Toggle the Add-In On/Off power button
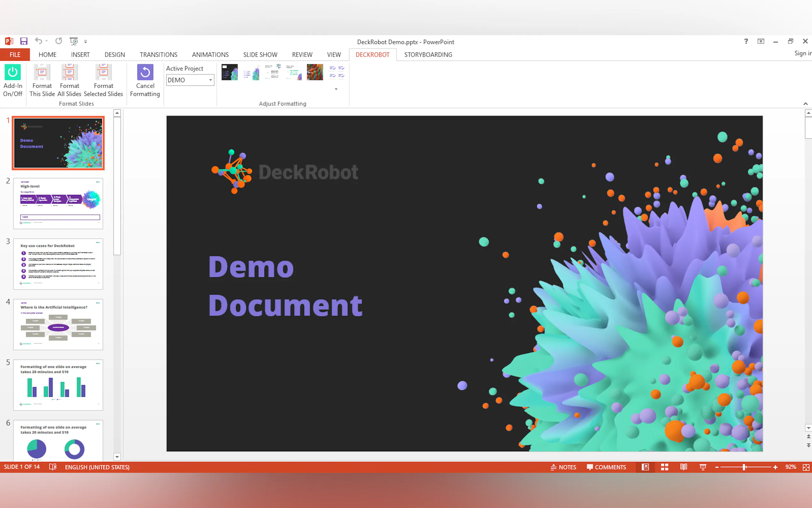 (x=12, y=73)
